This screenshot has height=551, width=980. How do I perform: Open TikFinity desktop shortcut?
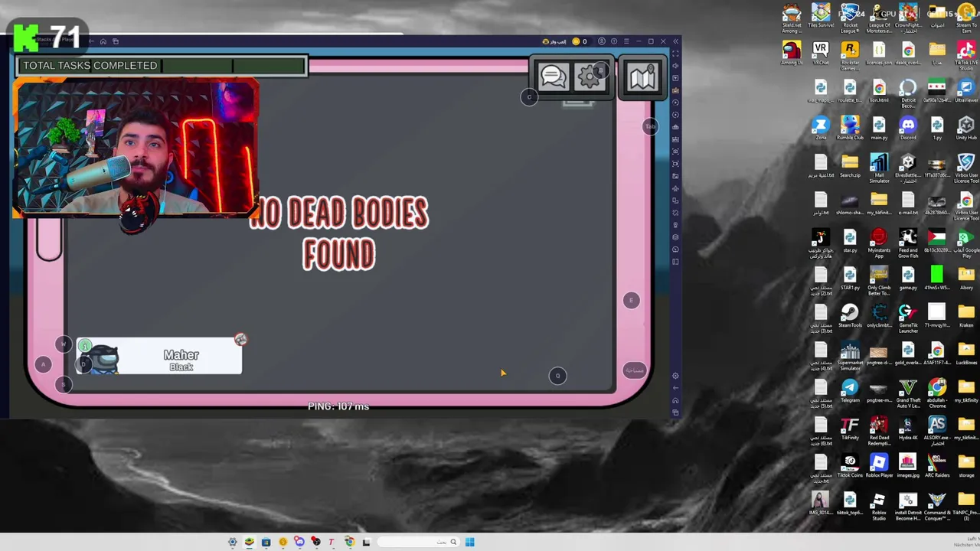pos(850,429)
